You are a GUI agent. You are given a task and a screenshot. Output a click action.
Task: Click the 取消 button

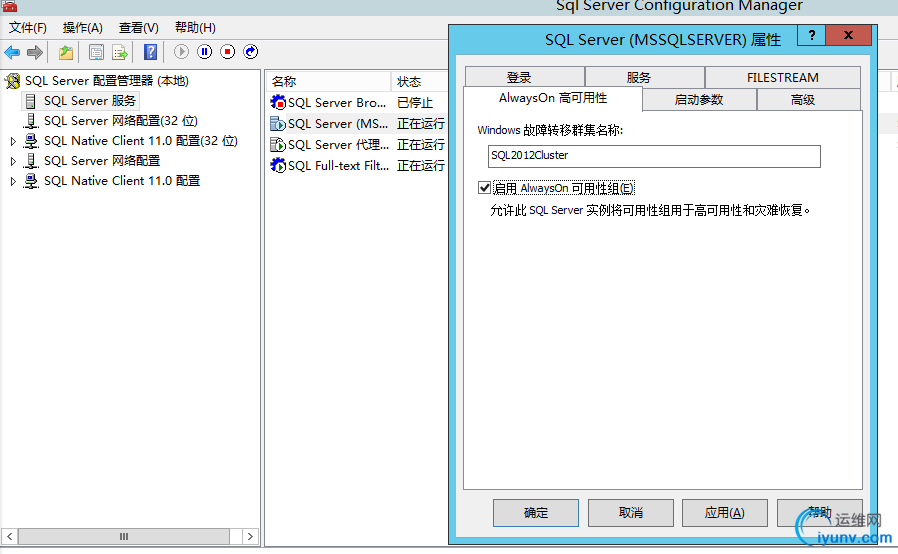631,513
